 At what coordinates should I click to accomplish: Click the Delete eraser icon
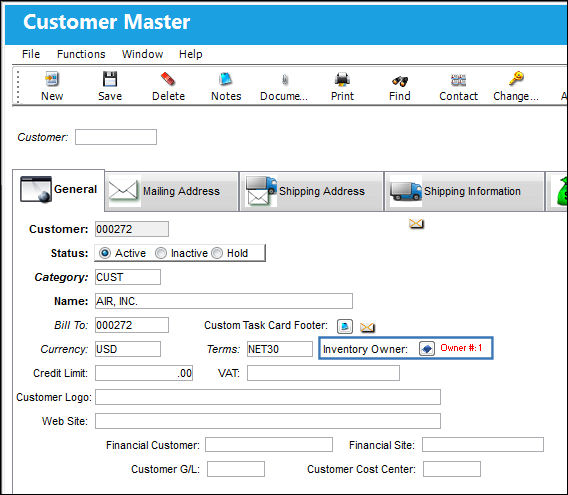(x=168, y=79)
